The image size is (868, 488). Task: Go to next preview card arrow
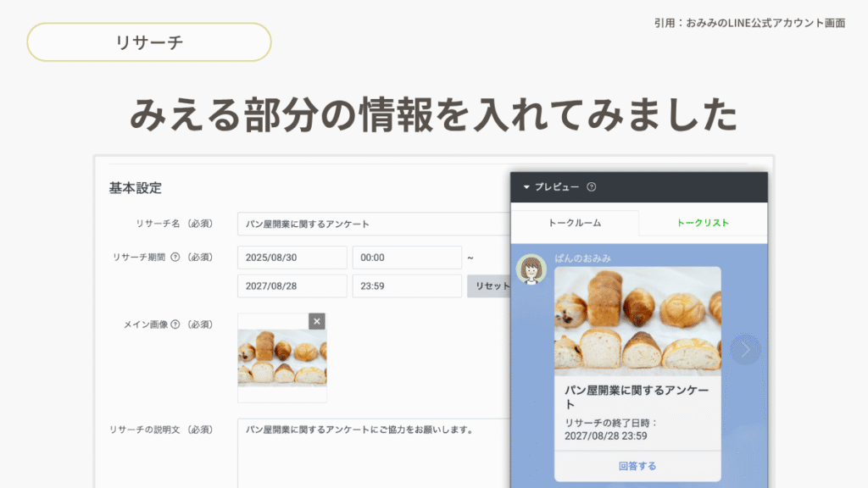tap(745, 349)
